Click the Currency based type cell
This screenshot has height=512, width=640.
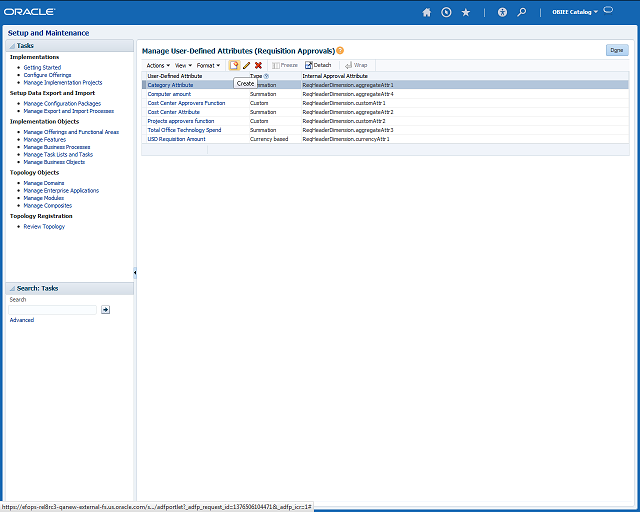(x=269, y=139)
